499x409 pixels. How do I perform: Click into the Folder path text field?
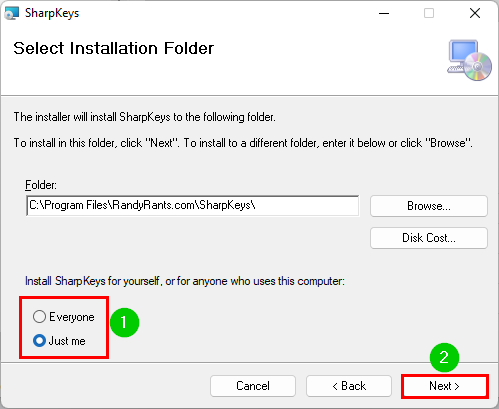click(193, 206)
